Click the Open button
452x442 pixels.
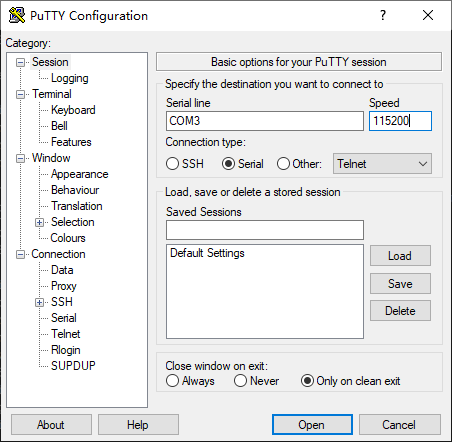coord(312,425)
